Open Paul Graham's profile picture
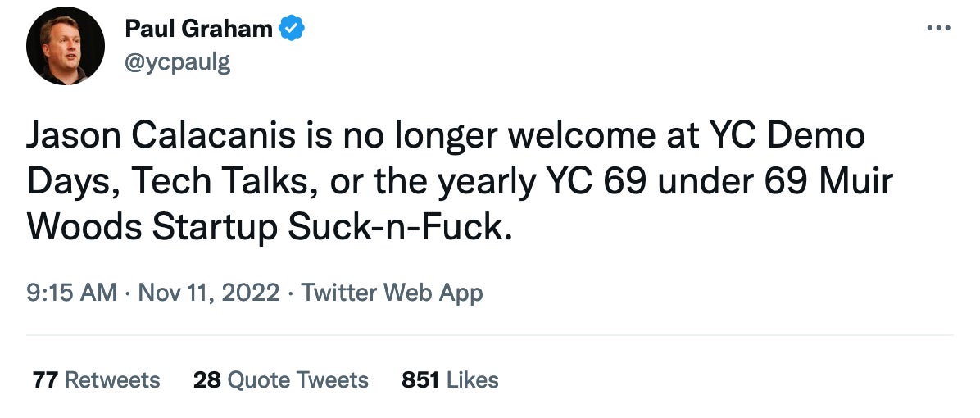This screenshot has height=418, width=980. pyautogui.click(x=66, y=46)
